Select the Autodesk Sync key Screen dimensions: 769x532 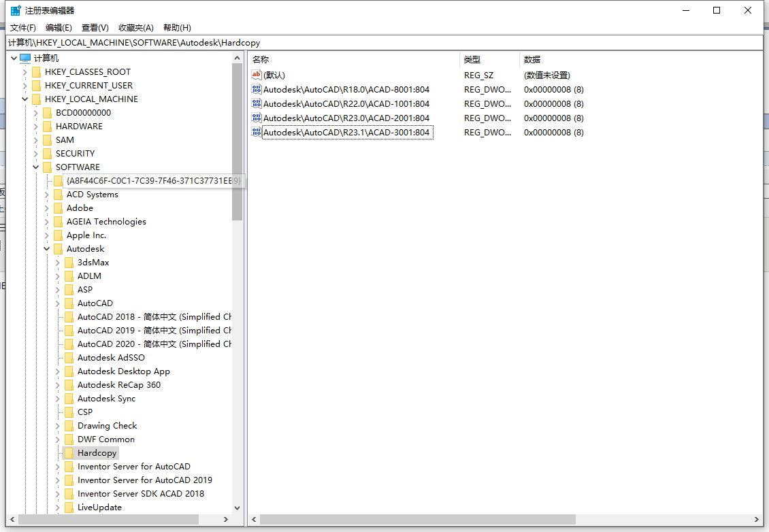pyautogui.click(x=106, y=399)
